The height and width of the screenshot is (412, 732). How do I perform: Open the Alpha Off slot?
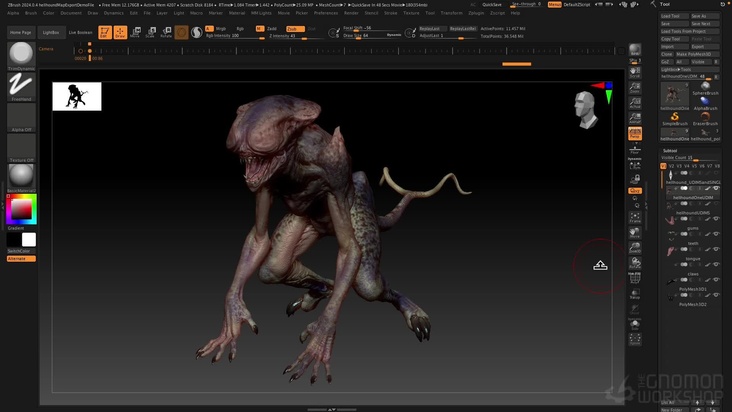(x=21, y=117)
